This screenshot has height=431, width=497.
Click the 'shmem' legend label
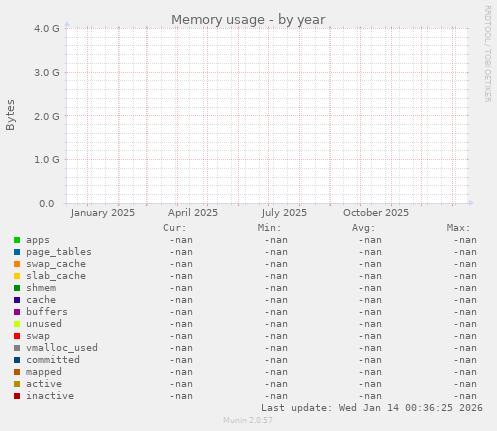(41, 288)
